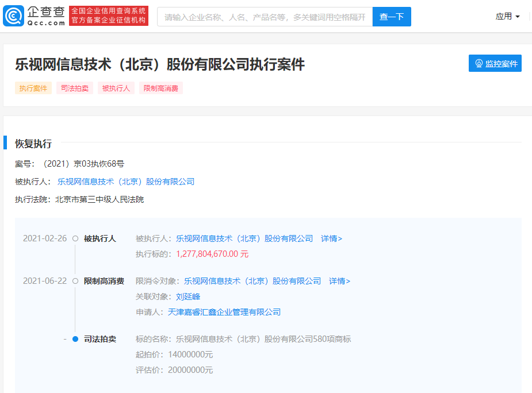Open 详情 link in 被执行人 entry
The width and height of the screenshot is (532, 393).
(x=331, y=238)
